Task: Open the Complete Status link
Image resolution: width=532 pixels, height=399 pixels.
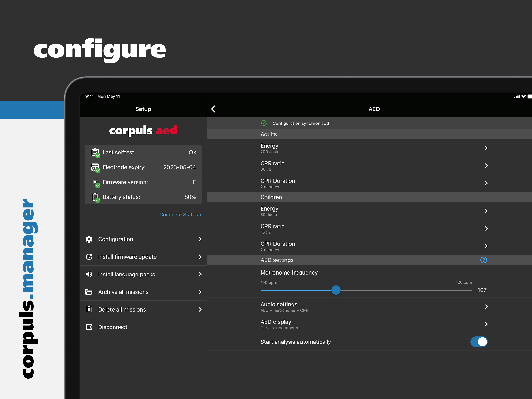Action: (180, 215)
